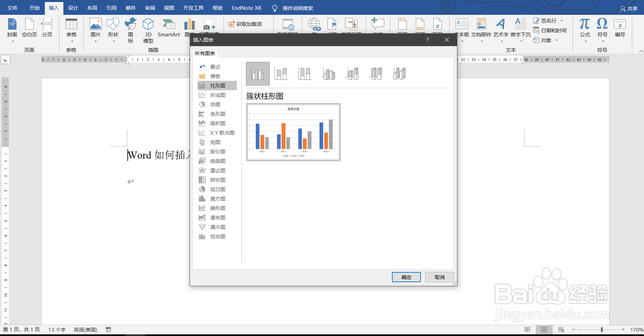Insert 文档部件 quick parts

click(481, 30)
